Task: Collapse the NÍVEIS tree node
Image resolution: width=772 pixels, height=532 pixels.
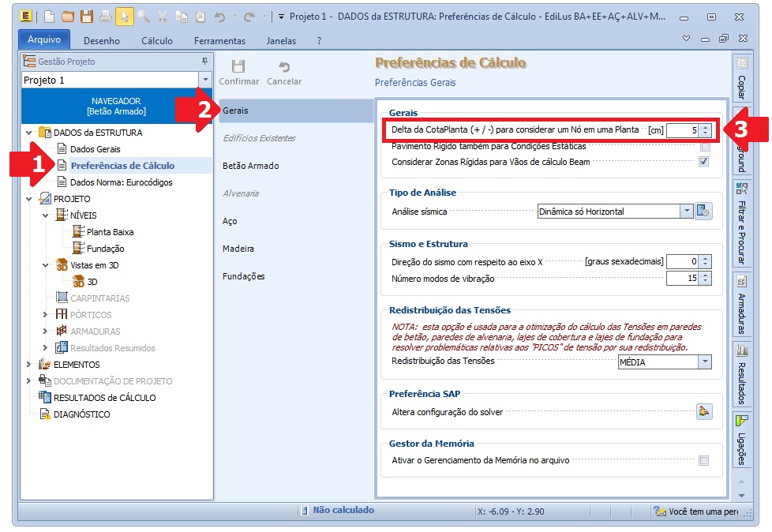Action: tap(45, 215)
